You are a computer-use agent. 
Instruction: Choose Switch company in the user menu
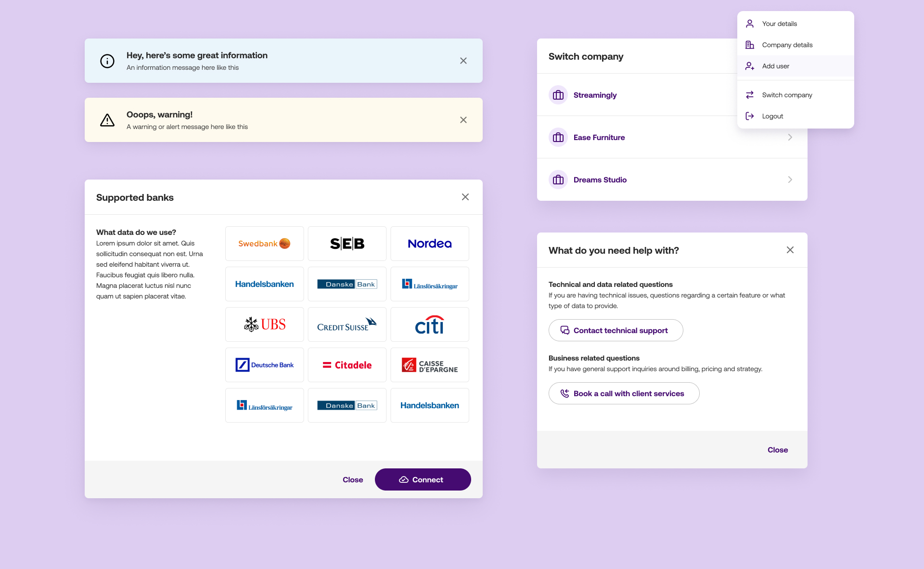tap(796, 95)
